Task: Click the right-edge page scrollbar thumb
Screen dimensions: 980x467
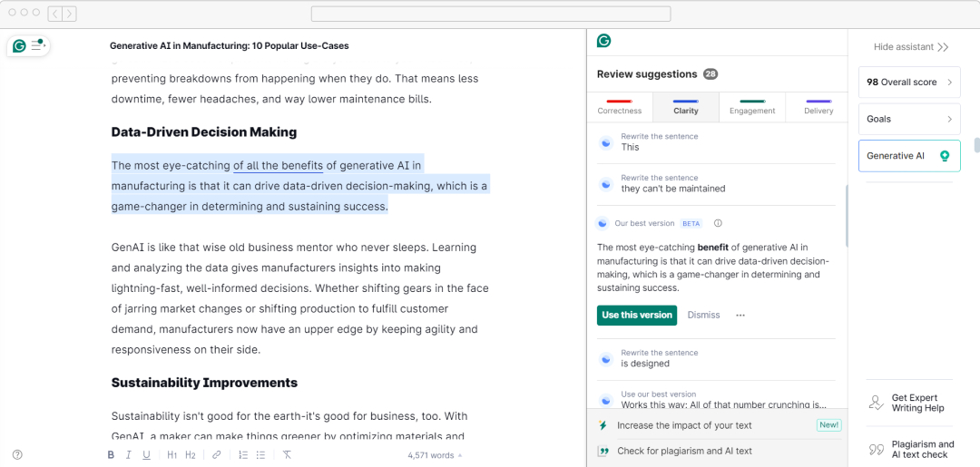Action: [x=977, y=145]
